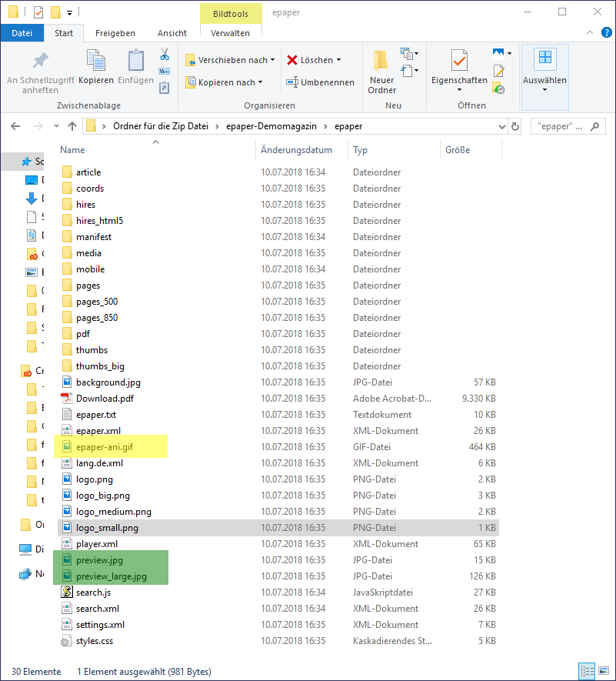
Task: Open the Löschen dropdown arrow
Action: coord(338,60)
